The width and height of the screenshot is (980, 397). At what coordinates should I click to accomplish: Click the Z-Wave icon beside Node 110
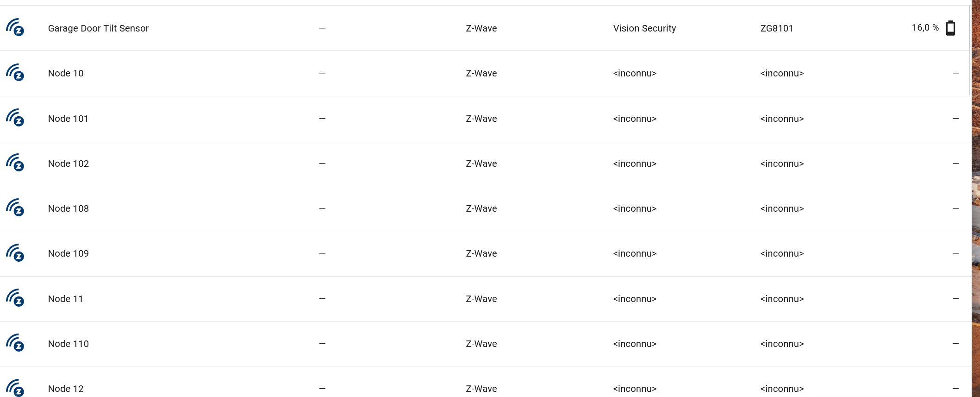tap(15, 343)
